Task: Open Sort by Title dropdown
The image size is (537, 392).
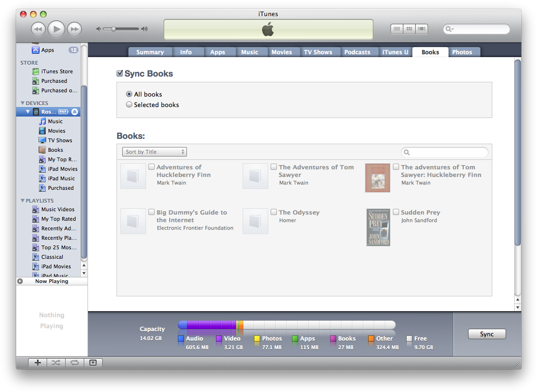Action: (155, 152)
